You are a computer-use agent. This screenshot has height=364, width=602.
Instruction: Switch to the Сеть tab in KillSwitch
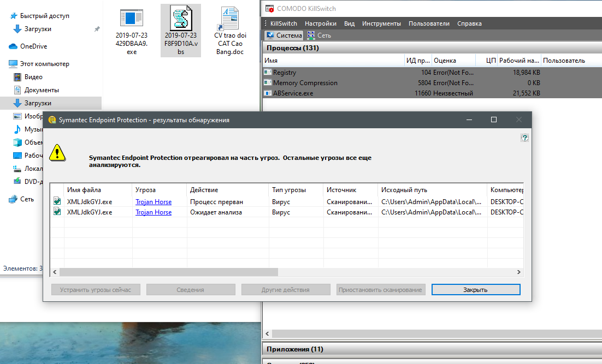click(319, 35)
